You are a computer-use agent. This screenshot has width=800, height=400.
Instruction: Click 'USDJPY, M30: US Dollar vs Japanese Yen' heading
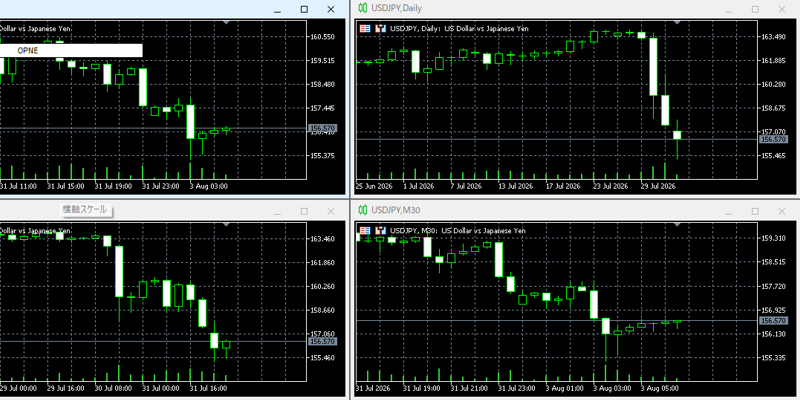coord(458,231)
